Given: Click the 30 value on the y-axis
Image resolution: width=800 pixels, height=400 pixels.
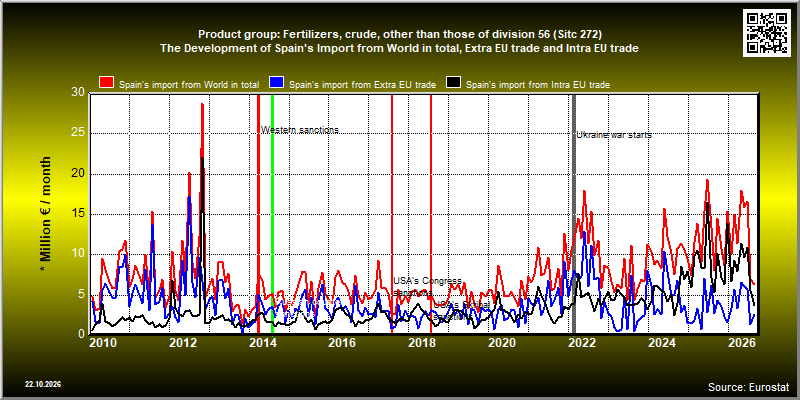Looking at the screenshot, I should tap(78, 92).
